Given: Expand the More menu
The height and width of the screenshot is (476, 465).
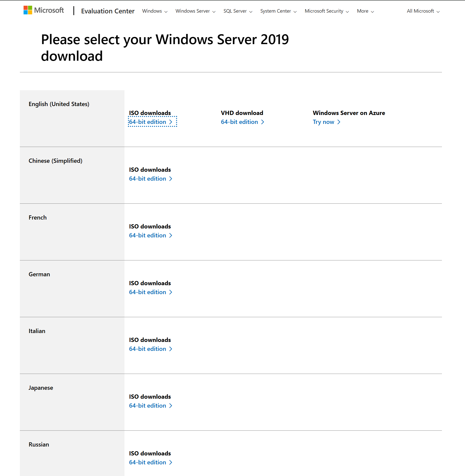Looking at the screenshot, I should (365, 11).
